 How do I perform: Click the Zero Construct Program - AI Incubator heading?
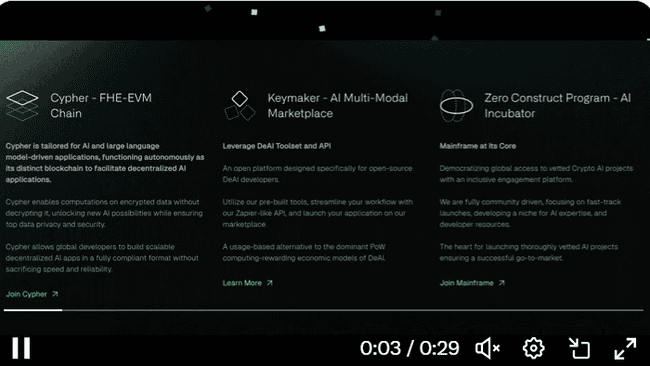click(558, 105)
